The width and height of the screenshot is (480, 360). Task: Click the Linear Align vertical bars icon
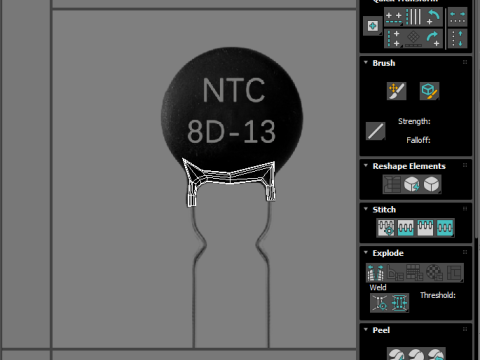pyautogui.click(x=414, y=17)
